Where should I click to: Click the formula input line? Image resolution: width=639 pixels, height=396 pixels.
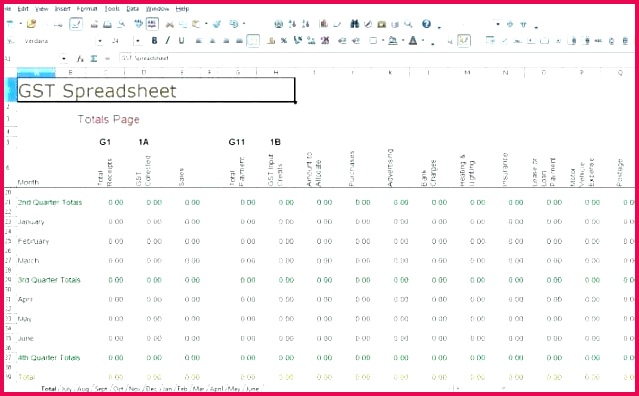[x=377, y=58]
